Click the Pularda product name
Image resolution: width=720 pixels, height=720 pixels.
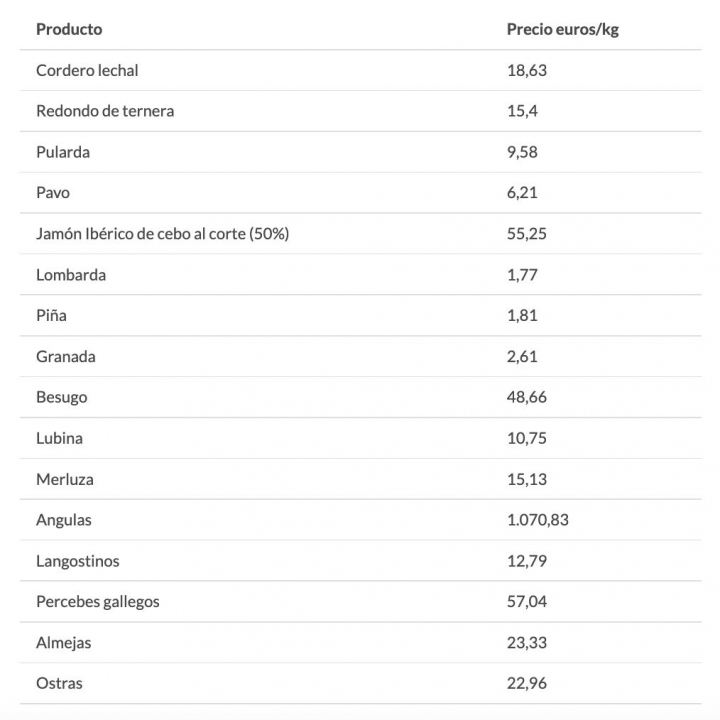[63, 152]
